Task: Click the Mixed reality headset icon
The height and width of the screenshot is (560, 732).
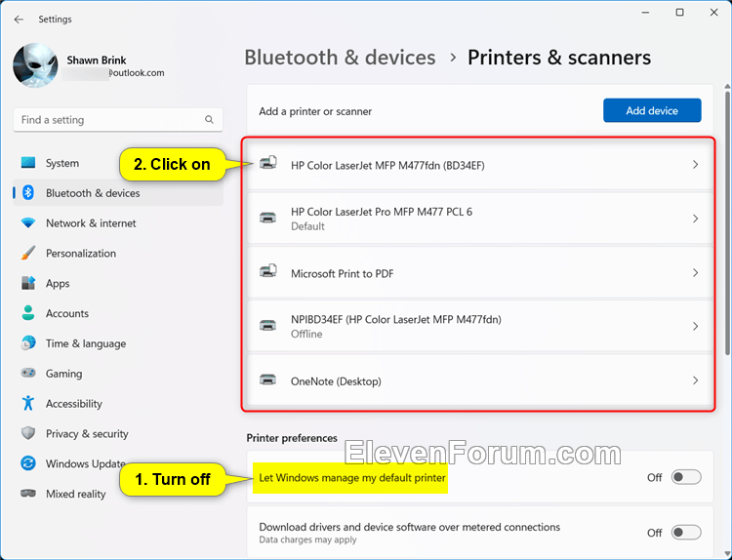Action: (x=28, y=494)
